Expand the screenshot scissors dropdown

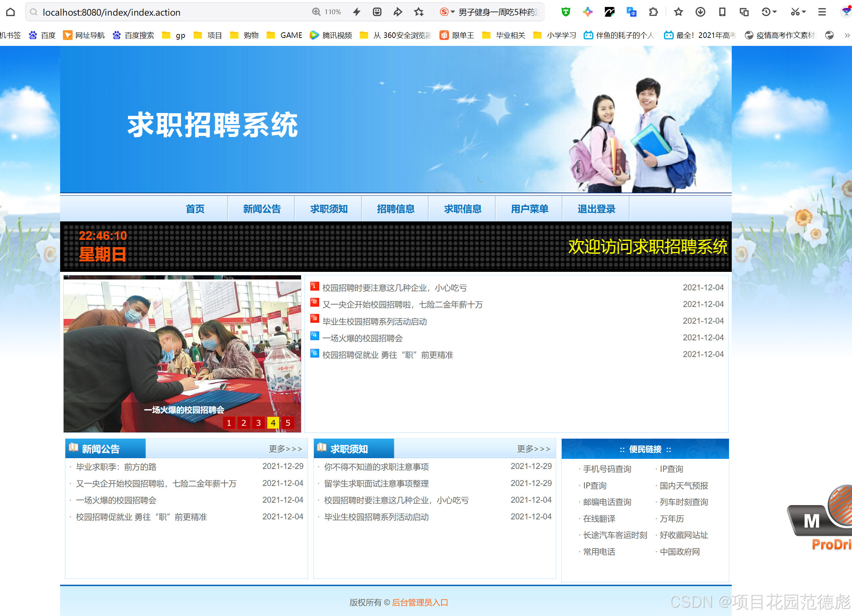click(x=804, y=12)
